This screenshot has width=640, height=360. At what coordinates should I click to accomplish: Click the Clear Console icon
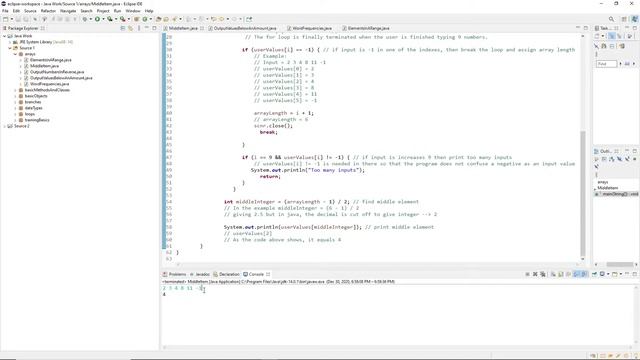click(553, 274)
